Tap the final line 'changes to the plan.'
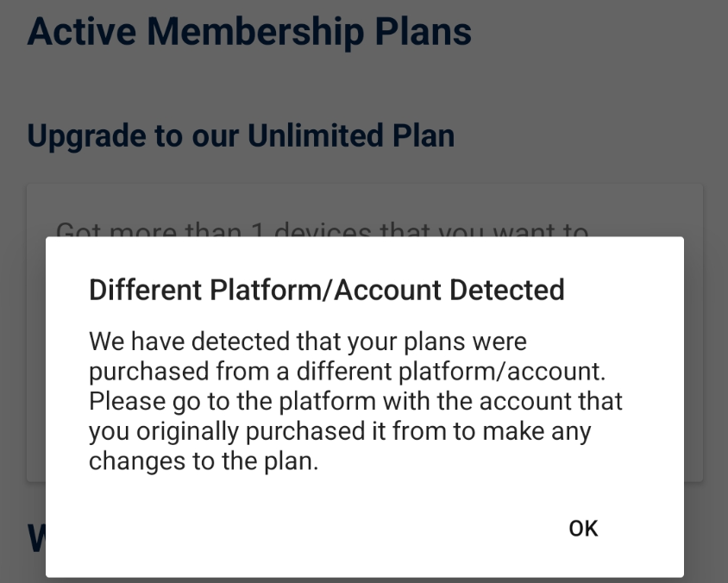728x583 pixels. point(204,461)
